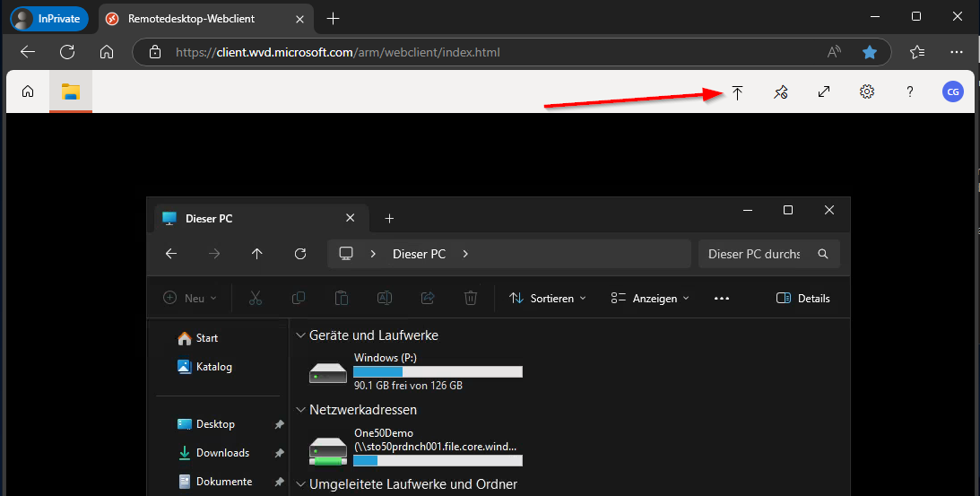Viewport: 980px width, 496px height.
Task: Expand the chevron after Dieser PC in the breadcrumb
Action: [465, 254]
